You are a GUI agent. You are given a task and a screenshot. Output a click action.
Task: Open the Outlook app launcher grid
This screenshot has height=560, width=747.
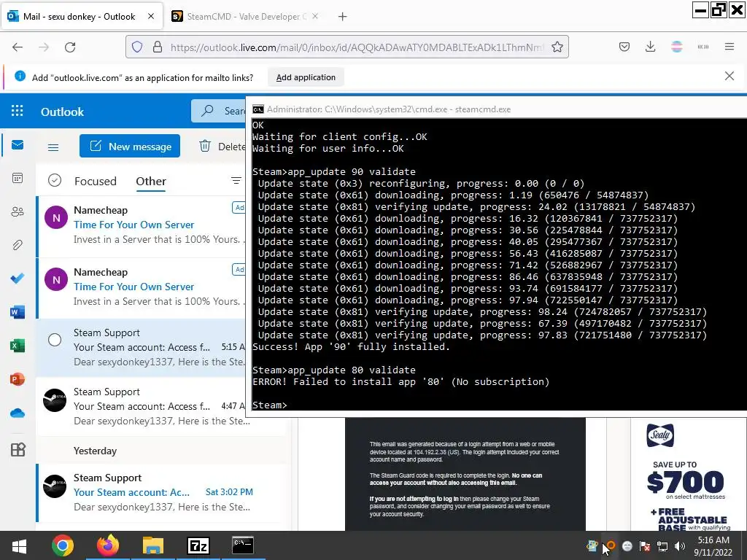pyautogui.click(x=18, y=111)
